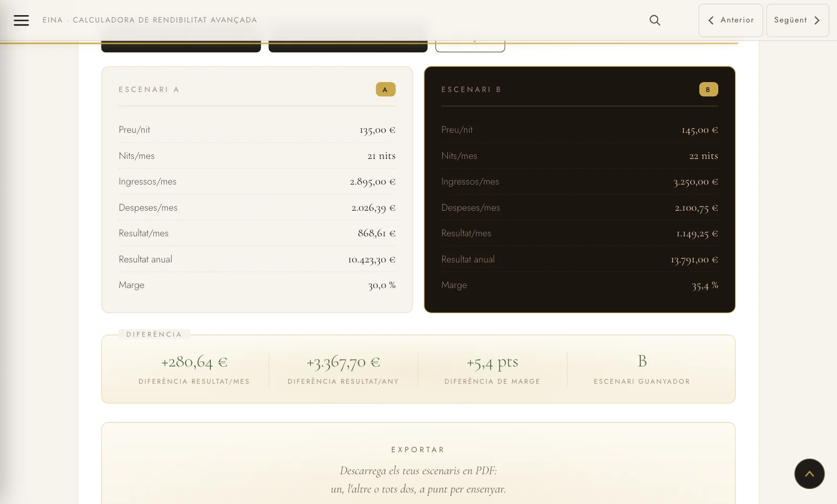
Task: Click the Marge value 30,0 %
Action: [382, 285]
